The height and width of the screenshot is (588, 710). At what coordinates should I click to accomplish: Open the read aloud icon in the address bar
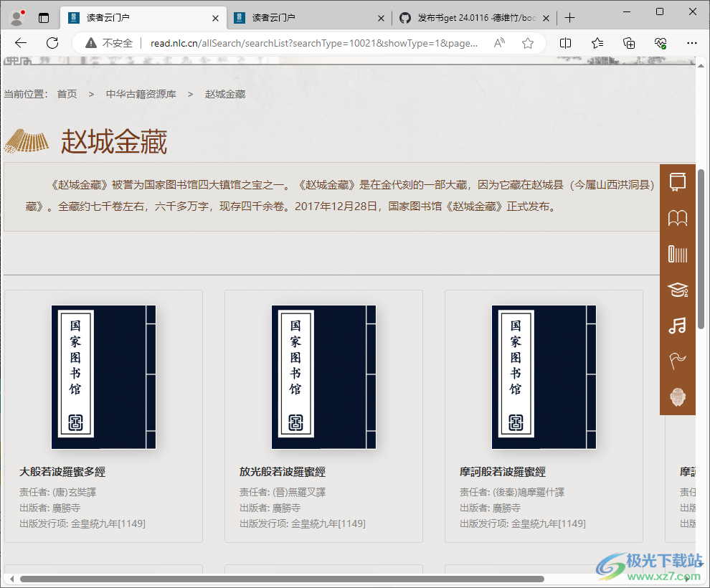(x=498, y=43)
